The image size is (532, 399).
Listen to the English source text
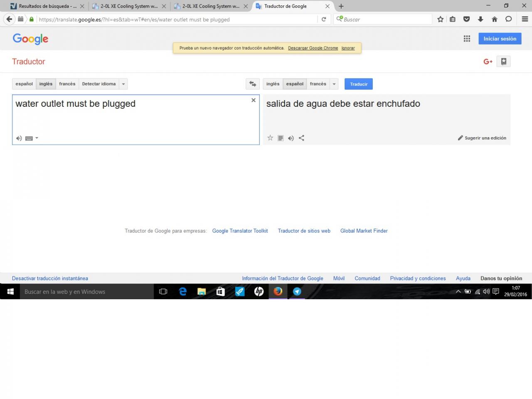pos(19,138)
